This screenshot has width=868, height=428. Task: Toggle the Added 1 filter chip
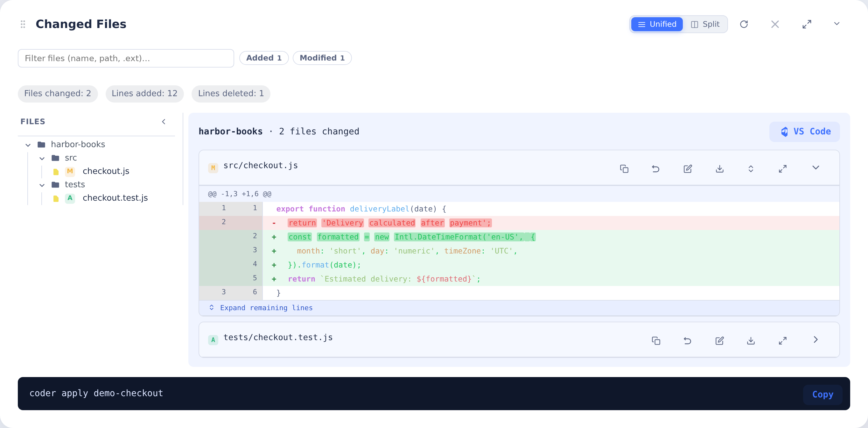(264, 58)
